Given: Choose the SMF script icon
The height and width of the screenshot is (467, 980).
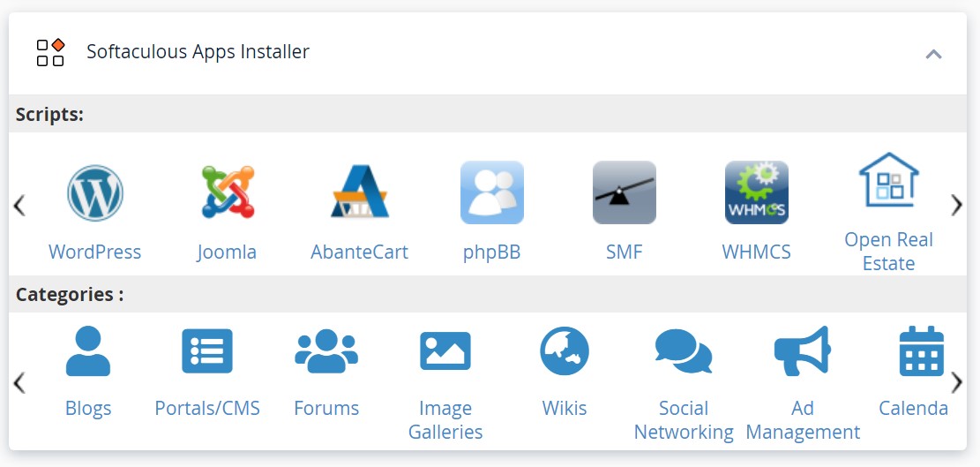Looking at the screenshot, I should [625, 192].
